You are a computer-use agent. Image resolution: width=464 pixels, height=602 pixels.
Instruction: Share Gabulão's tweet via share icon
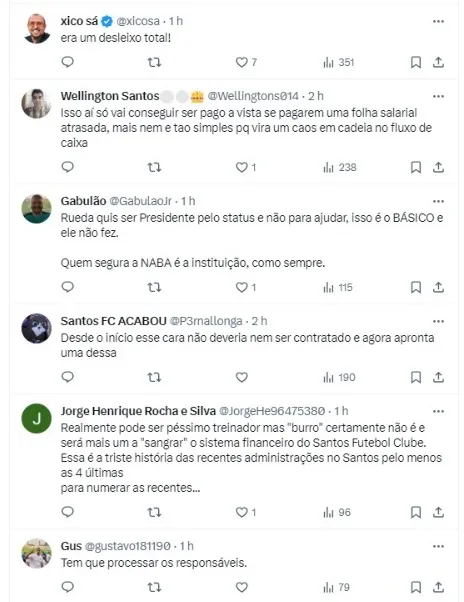pos(438,287)
